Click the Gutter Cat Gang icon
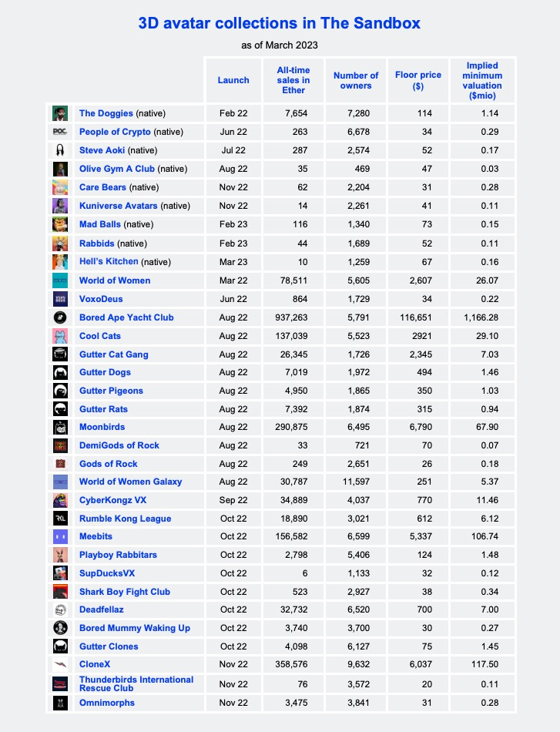The width and height of the screenshot is (560, 732). tap(60, 354)
